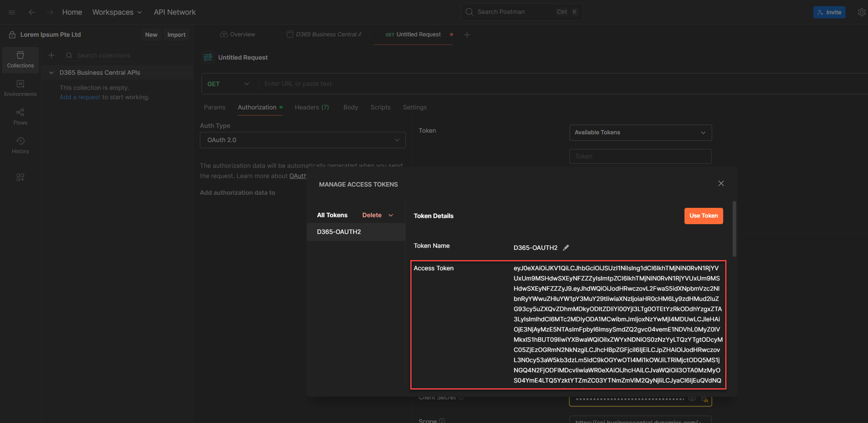The width and height of the screenshot is (868, 423).
Task: Click the Token input field
Action: click(640, 156)
